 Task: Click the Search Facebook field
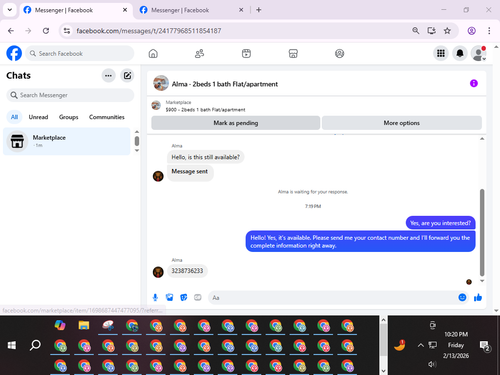click(x=79, y=53)
